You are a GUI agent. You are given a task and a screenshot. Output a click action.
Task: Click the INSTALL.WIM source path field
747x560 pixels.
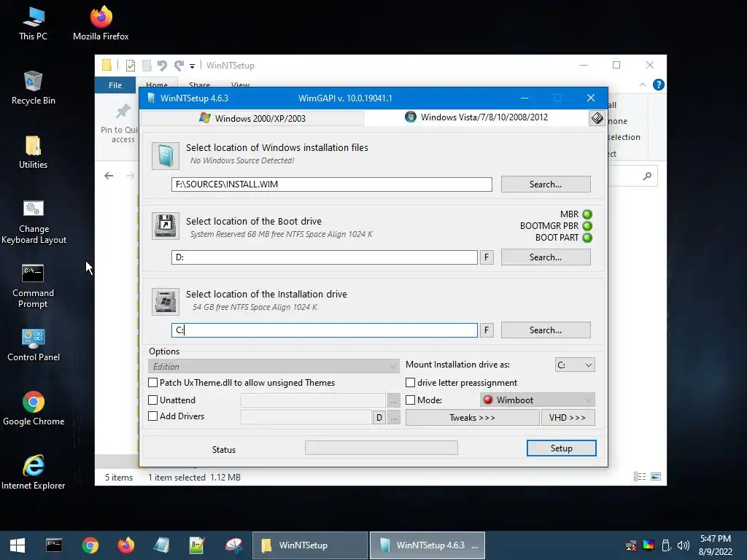[332, 184]
